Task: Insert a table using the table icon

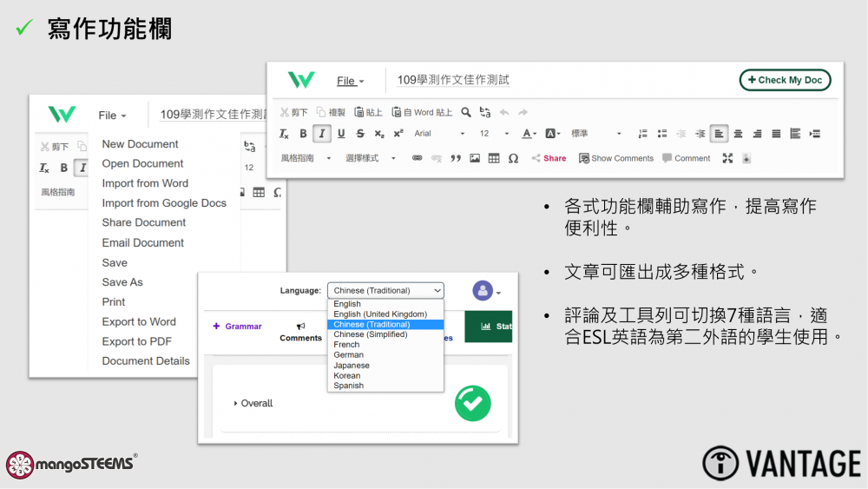Action: tap(494, 158)
